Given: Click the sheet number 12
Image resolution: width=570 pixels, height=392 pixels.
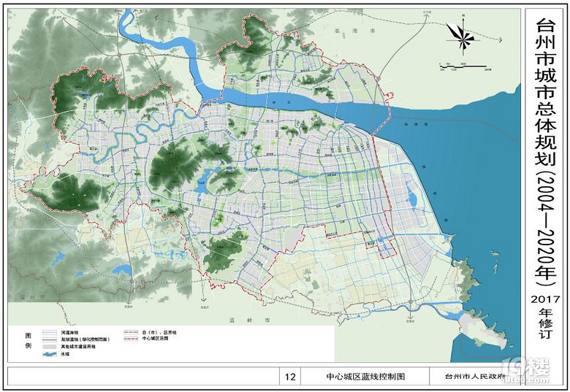Looking at the screenshot, I should click(289, 377).
